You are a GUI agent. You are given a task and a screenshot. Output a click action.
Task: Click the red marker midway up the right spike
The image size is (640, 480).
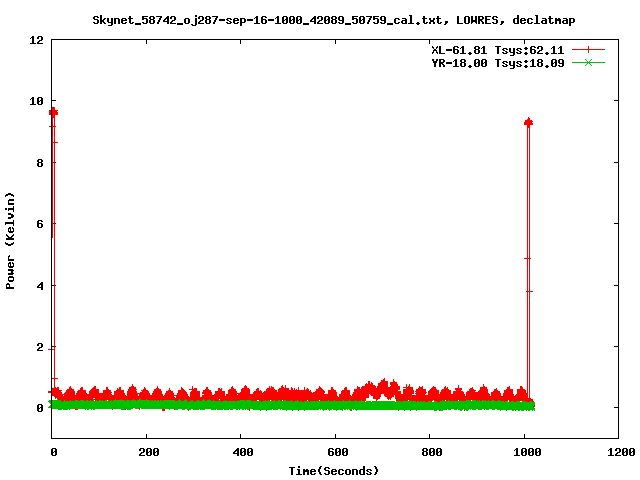coord(527,258)
